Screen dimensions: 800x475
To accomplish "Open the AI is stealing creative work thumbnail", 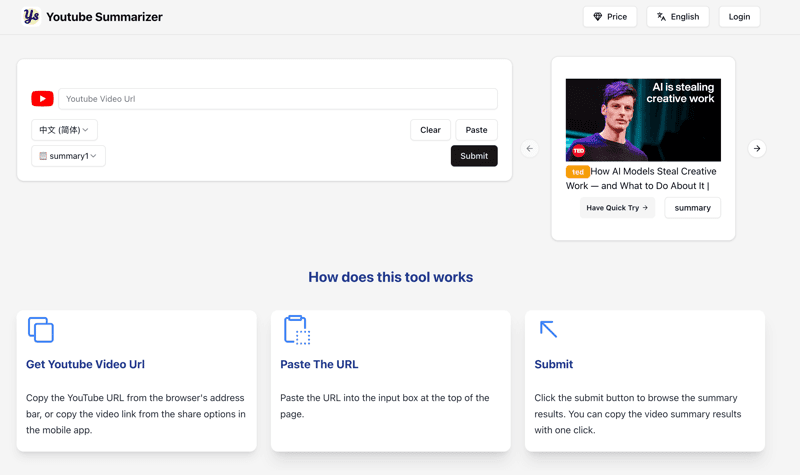I will (x=643, y=120).
